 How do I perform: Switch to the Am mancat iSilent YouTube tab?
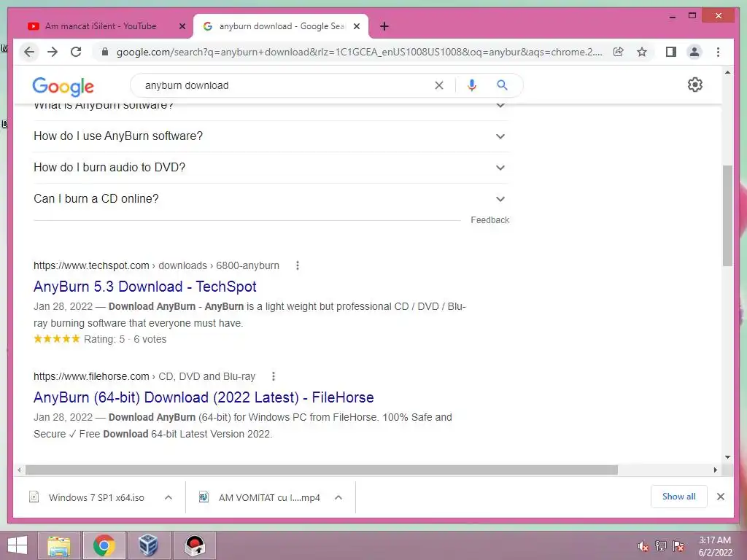point(101,26)
